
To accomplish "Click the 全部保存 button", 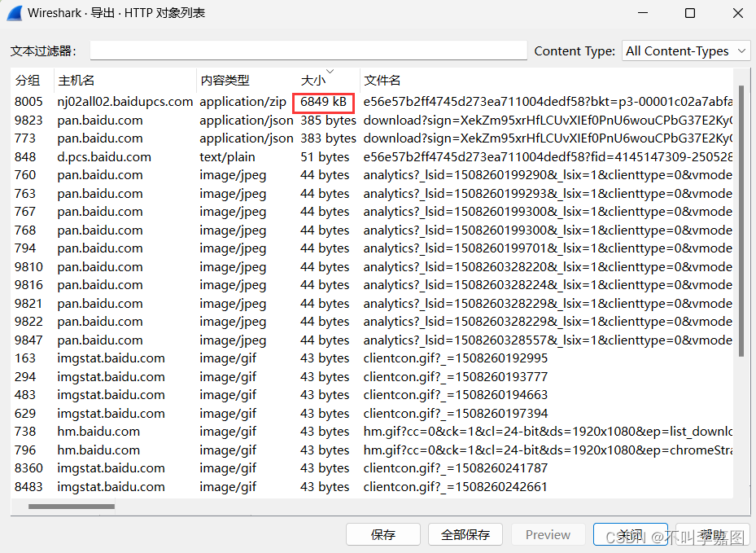I will click(465, 534).
